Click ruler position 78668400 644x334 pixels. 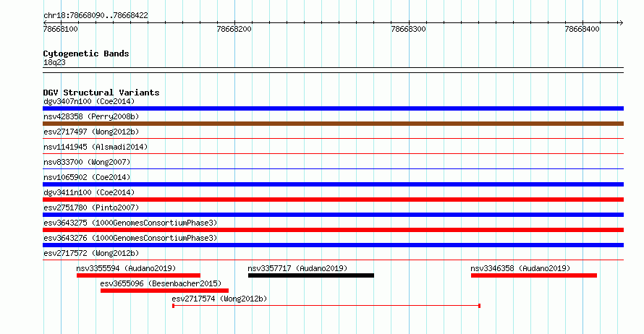[582, 29]
